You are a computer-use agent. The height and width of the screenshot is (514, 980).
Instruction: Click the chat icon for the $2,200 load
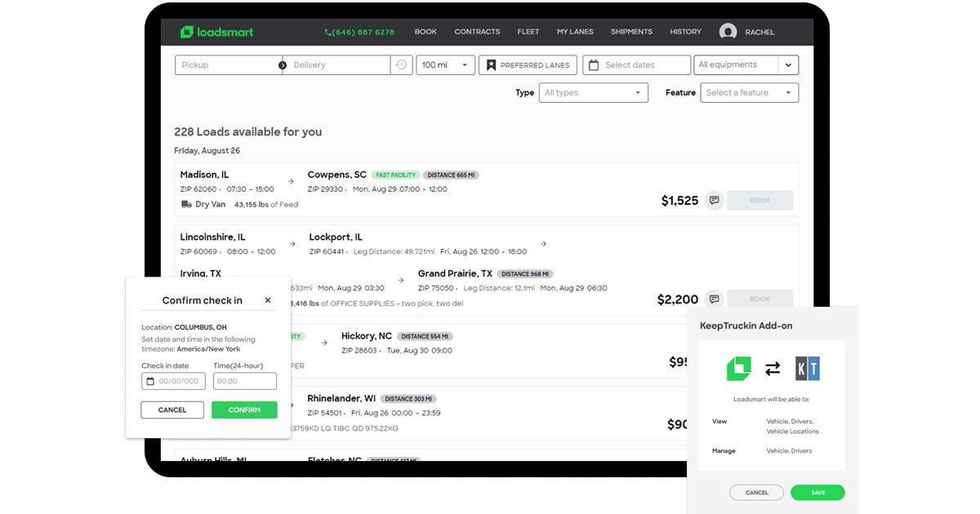point(715,299)
